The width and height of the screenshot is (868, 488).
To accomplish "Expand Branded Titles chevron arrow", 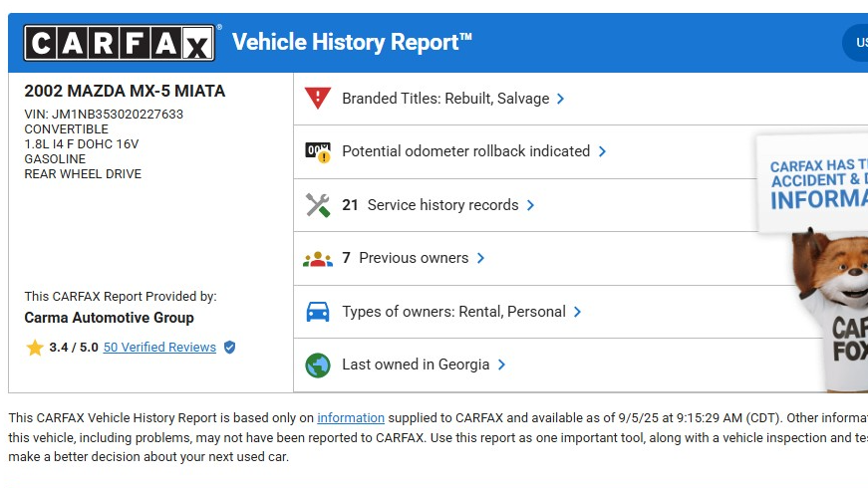I will click(561, 99).
